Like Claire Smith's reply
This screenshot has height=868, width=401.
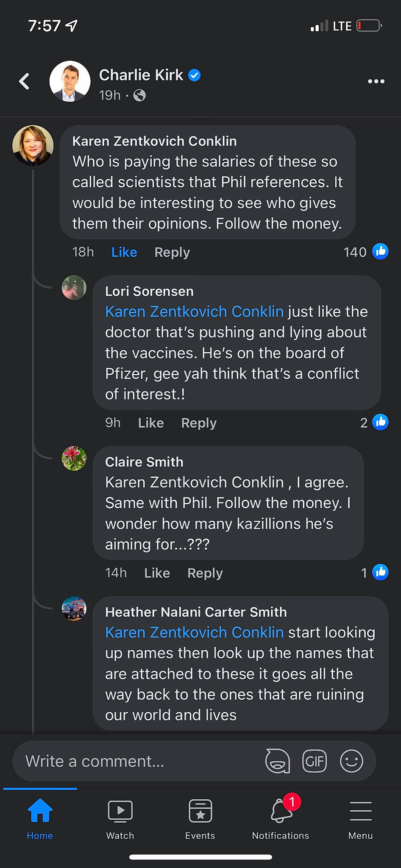tap(157, 573)
